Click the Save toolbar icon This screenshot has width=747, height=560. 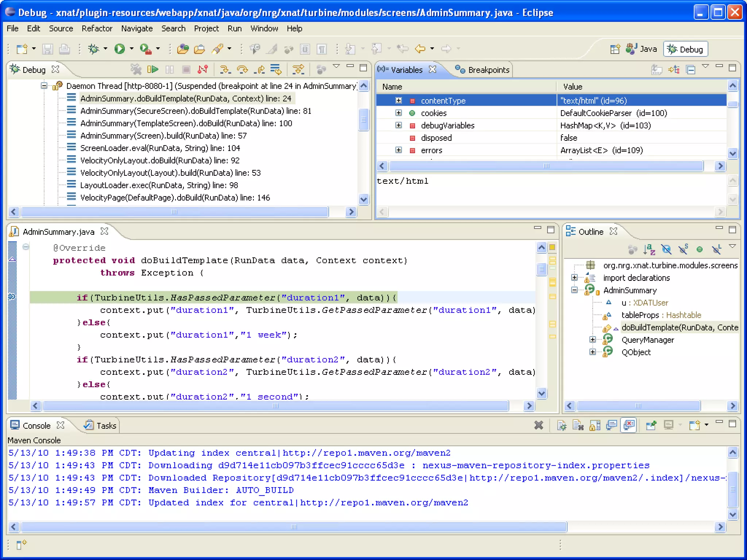[48, 48]
